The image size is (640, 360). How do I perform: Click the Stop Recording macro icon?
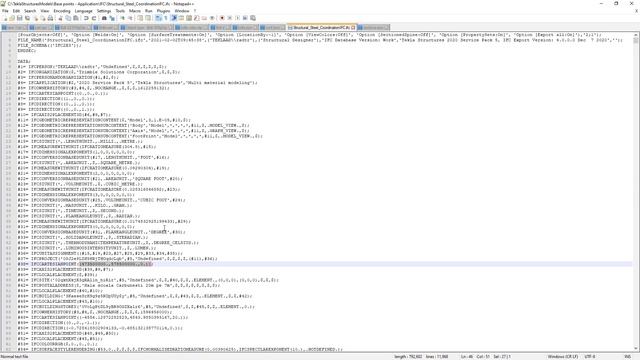[x=229, y=18]
